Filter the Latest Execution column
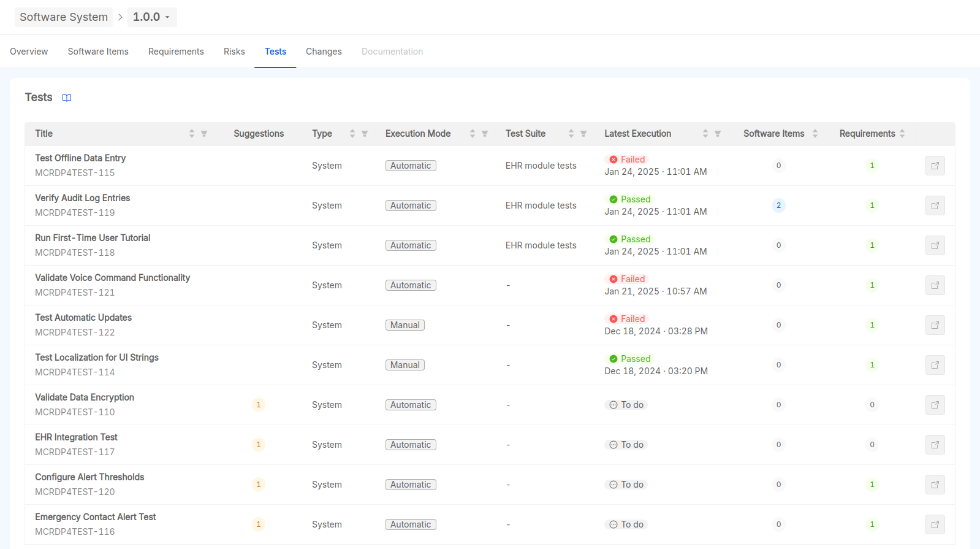 (x=718, y=134)
